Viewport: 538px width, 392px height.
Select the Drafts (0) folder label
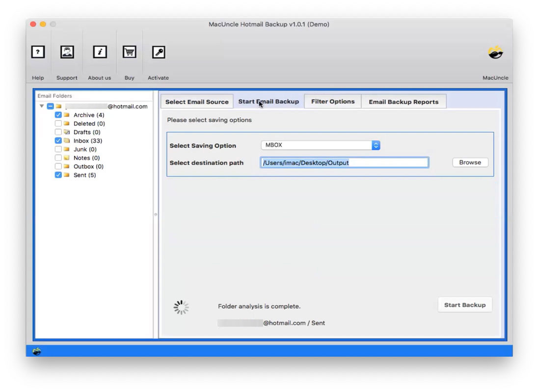pyautogui.click(x=87, y=132)
